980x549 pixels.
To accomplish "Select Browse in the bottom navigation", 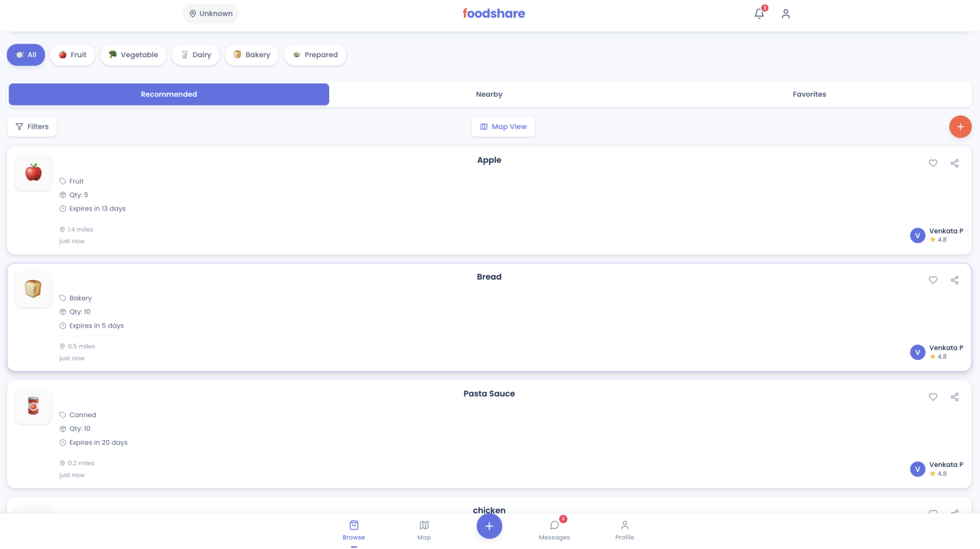I will [x=354, y=529].
